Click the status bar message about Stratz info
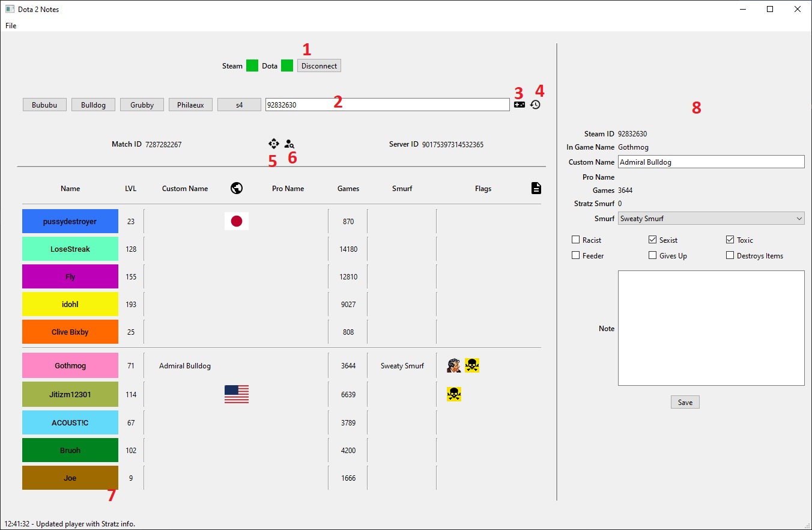812x530 pixels. tap(70, 523)
